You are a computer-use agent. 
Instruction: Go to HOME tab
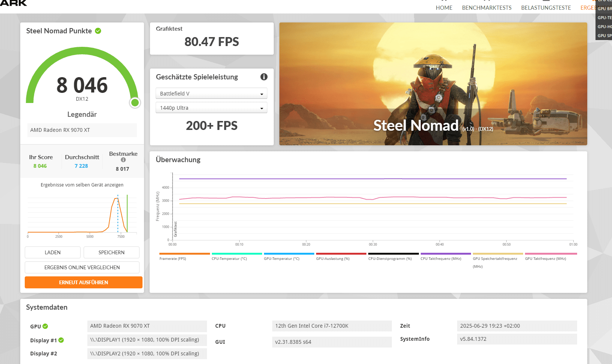(x=444, y=8)
